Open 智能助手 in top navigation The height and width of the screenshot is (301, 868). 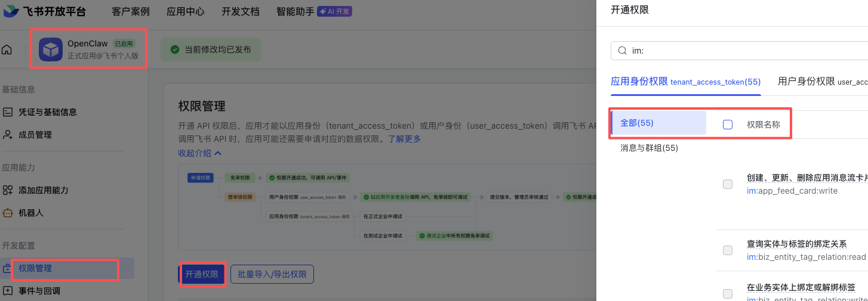click(x=295, y=11)
